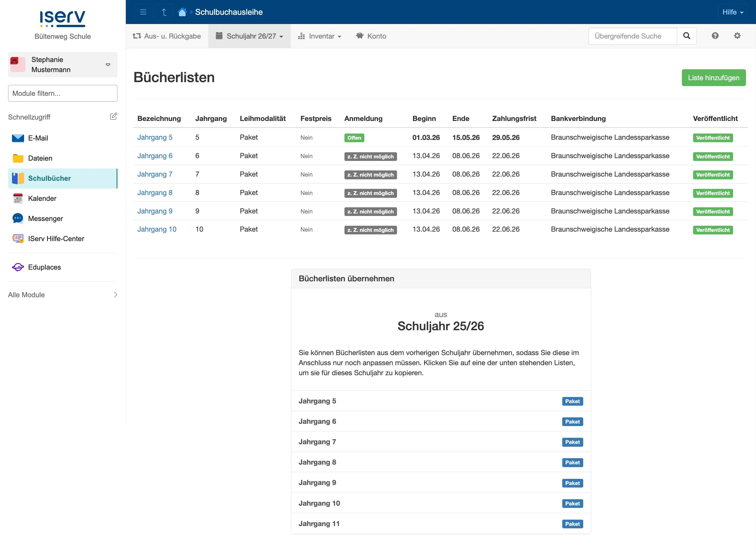This screenshot has width=756, height=554.
Task: Expand Alle Module list
Action: coord(63,294)
